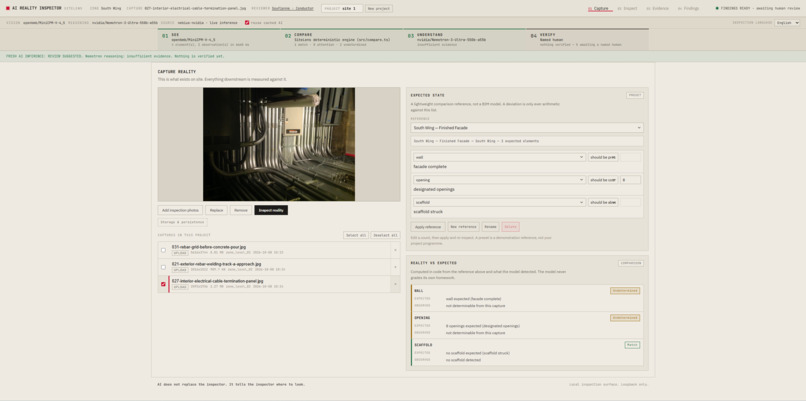Open the wall condition dropdown
806x401 pixels.
603,157
